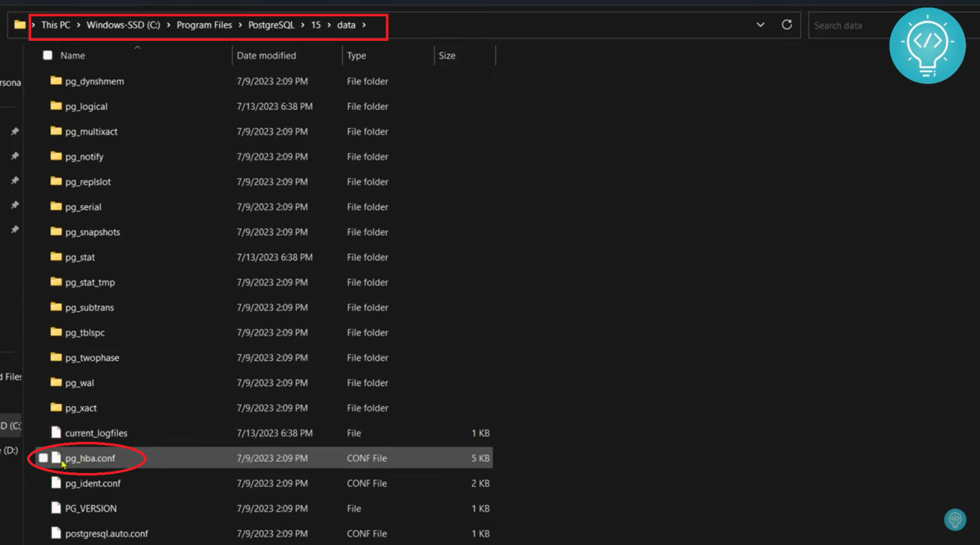
Task: Expand the breadcrumb chevron after data
Action: 363,25
